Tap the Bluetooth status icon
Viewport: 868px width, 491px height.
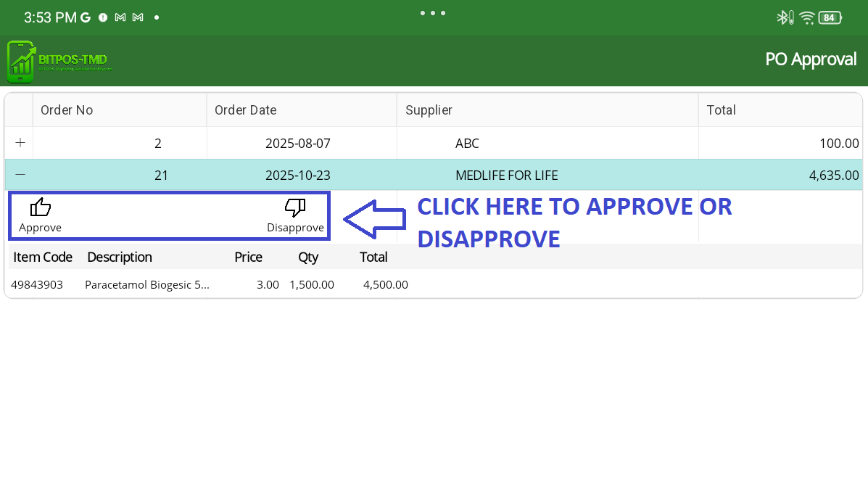(784, 17)
